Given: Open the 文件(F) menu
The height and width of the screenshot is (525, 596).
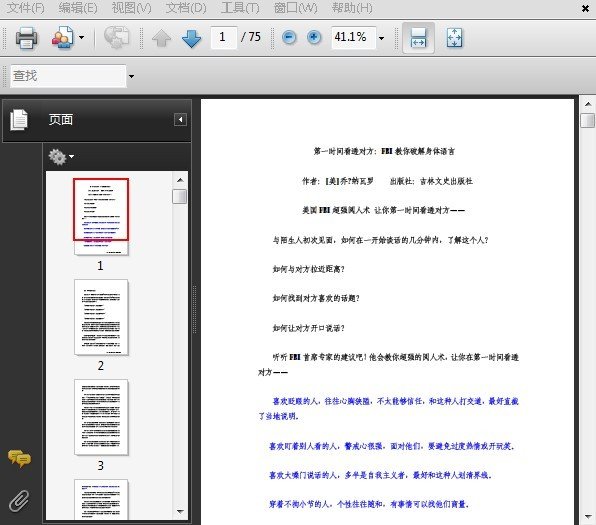Looking at the screenshot, I should (25, 8).
